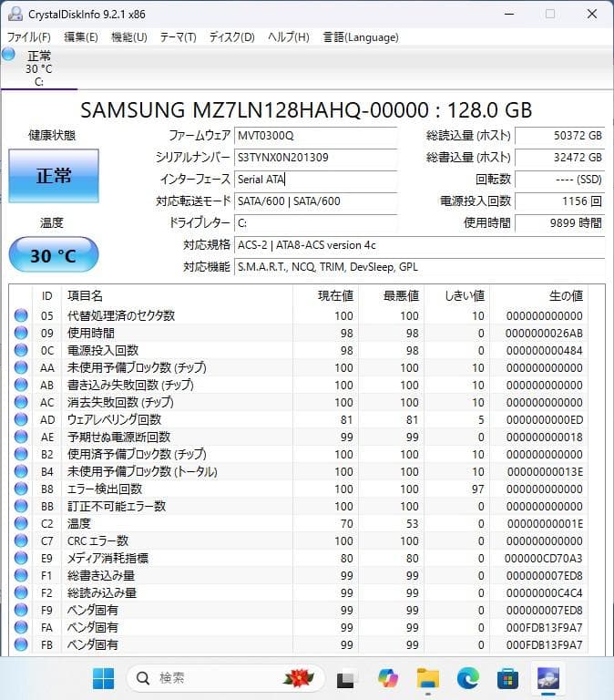
Task: Select raw value 000000CD70A3
Action: [544, 558]
